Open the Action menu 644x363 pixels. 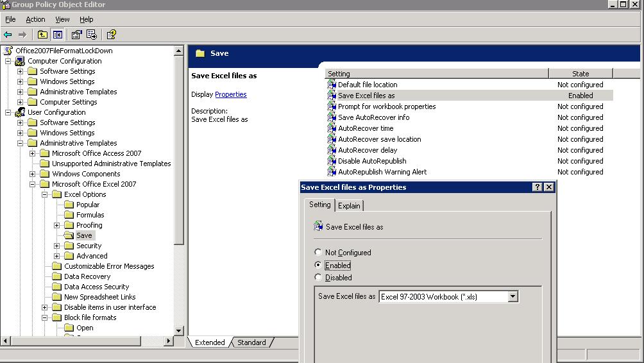35,19
